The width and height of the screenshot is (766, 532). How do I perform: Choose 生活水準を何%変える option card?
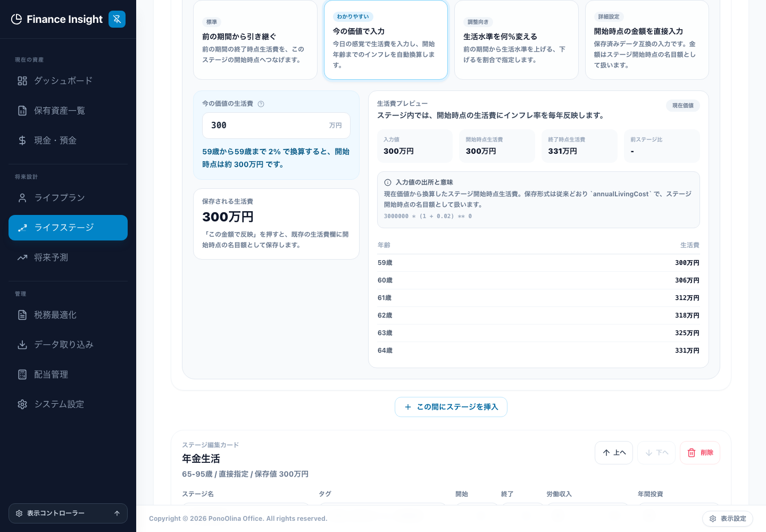click(x=517, y=40)
